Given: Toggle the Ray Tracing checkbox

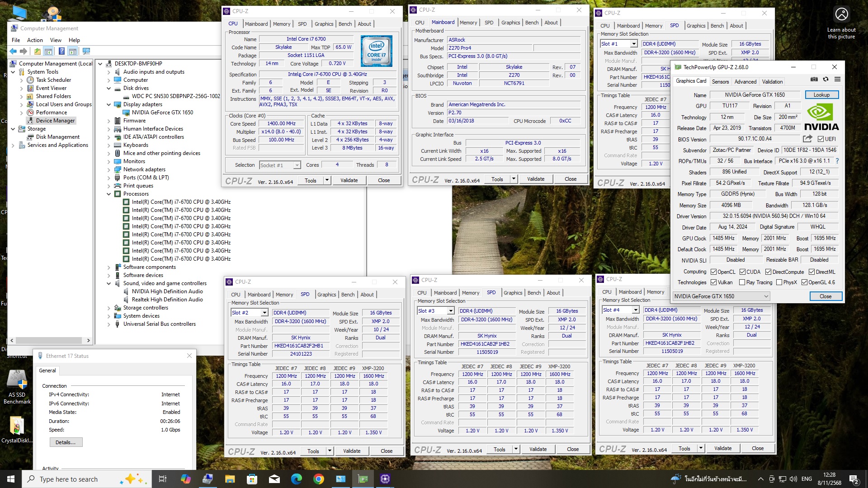Looking at the screenshot, I should (x=742, y=282).
